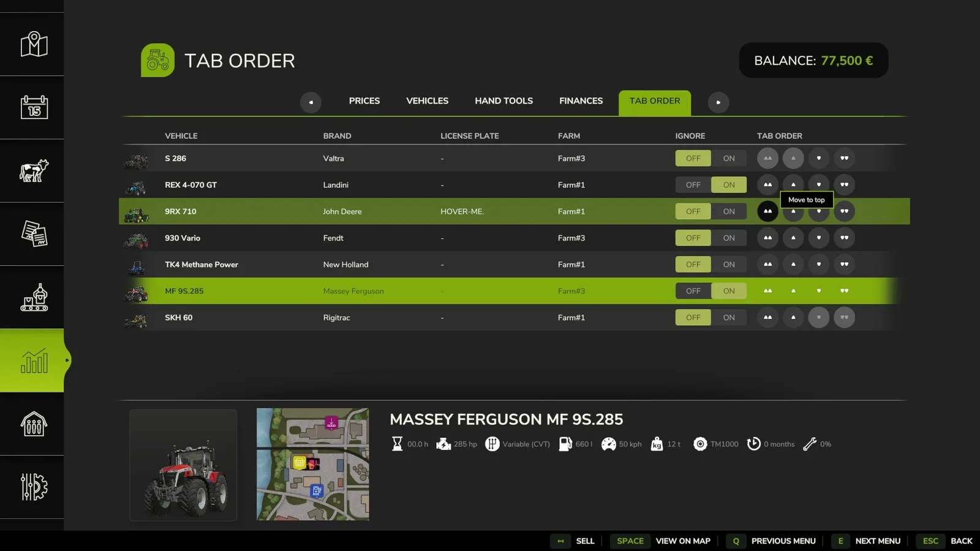The height and width of the screenshot is (551, 980).
Task: Open the animals cow icon page
Action: 34,171
